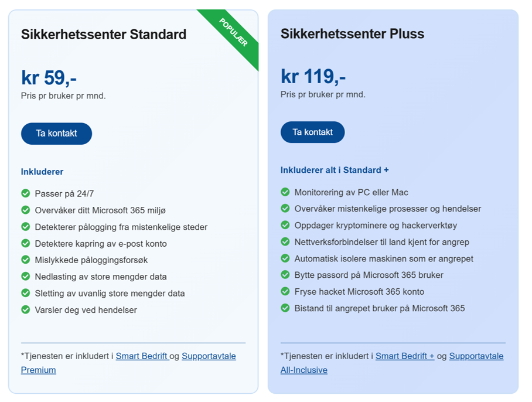Select the kr 59,- price text
The width and height of the screenshot is (532, 402).
coord(49,77)
